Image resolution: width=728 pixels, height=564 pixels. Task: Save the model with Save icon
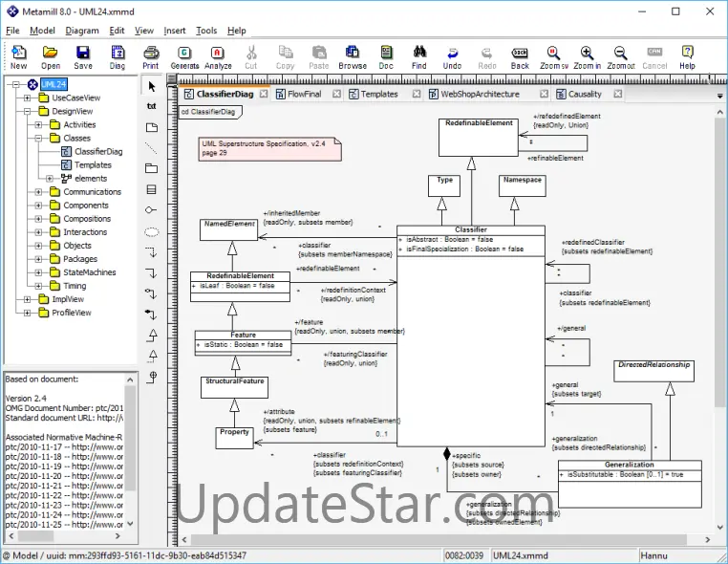coord(83,57)
